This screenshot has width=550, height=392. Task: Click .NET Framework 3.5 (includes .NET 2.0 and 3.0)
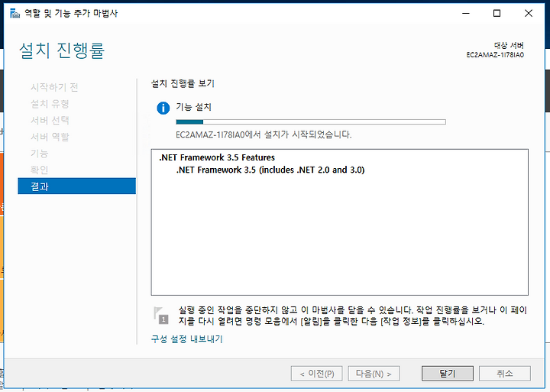tap(270, 170)
